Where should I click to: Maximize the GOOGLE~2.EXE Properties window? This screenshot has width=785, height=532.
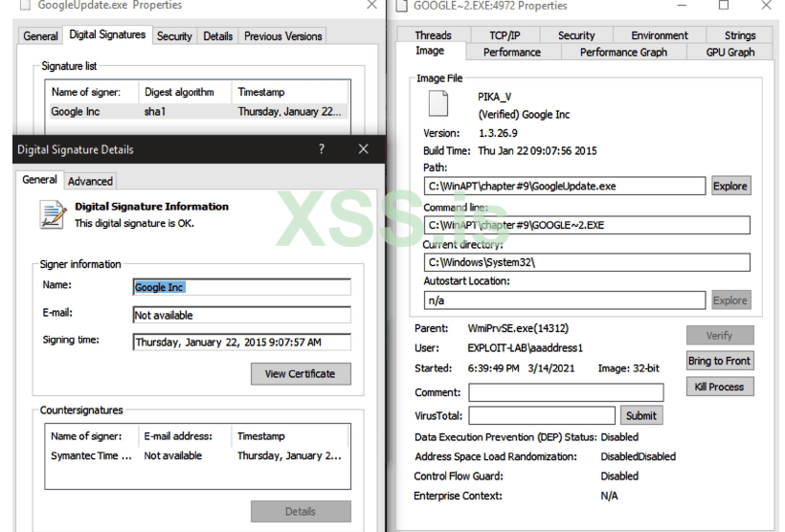[x=724, y=6]
